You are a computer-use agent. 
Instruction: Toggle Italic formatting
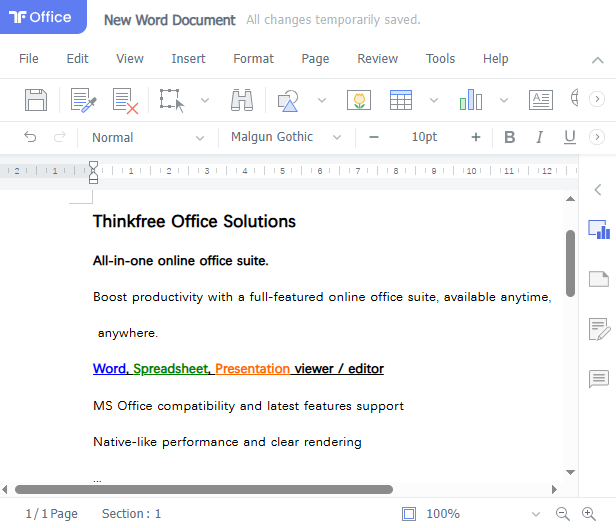pos(540,137)
